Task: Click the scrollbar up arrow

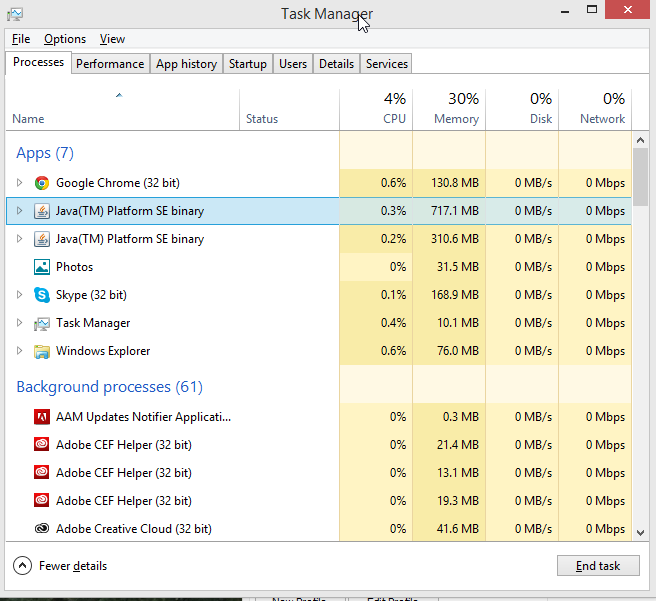Action: 640,140
